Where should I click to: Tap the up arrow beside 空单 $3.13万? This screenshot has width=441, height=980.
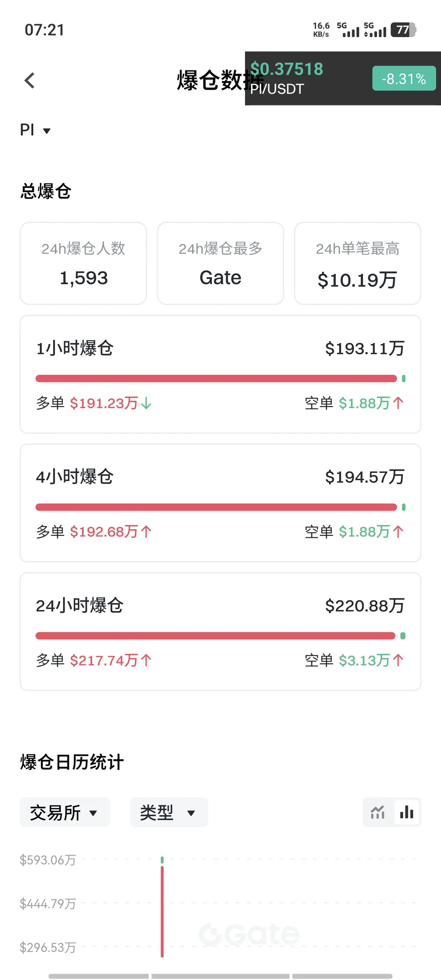tap(398, 660)
